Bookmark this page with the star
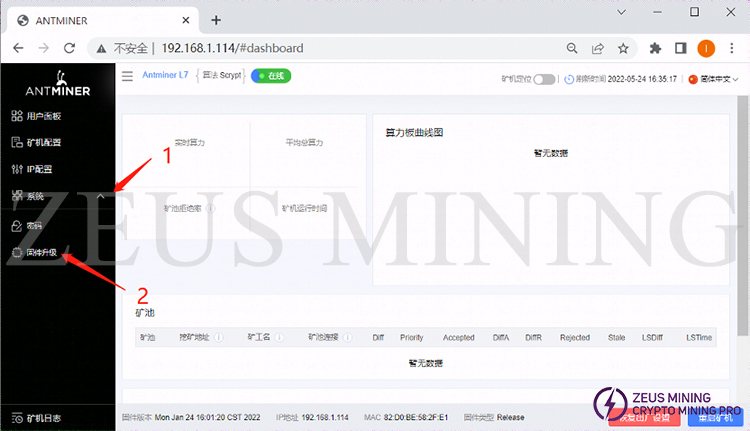Viewport: 750px width, 431px height. click(x=623, y=48)
